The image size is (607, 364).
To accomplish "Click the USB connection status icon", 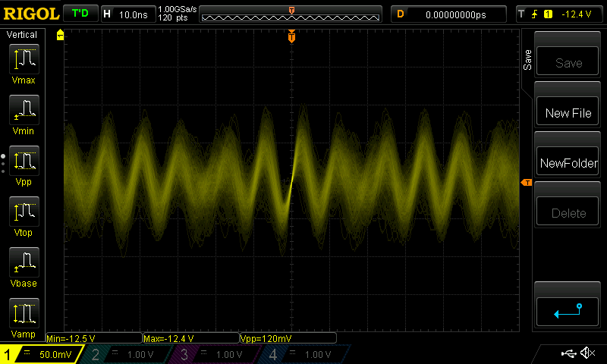I will point(568,353).
